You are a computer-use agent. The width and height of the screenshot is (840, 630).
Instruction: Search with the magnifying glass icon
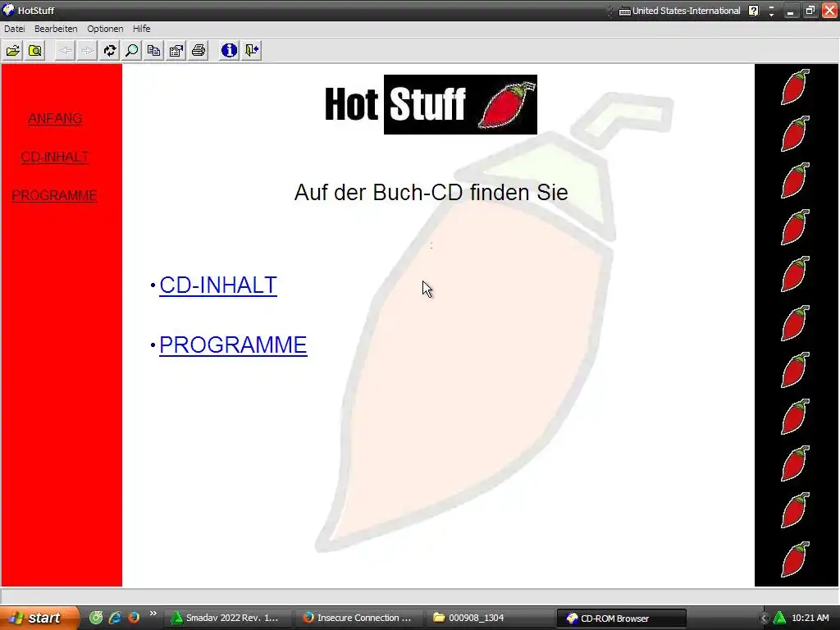[131, 50]
